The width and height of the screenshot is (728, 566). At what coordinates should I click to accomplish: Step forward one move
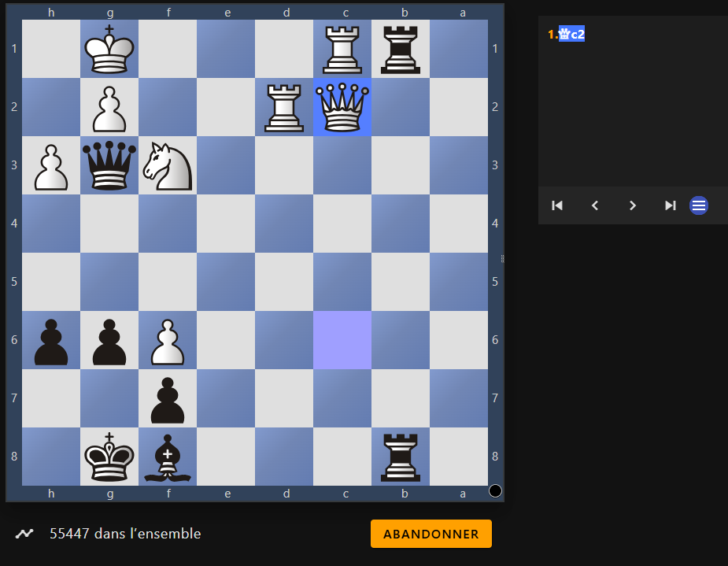[632, 205]
